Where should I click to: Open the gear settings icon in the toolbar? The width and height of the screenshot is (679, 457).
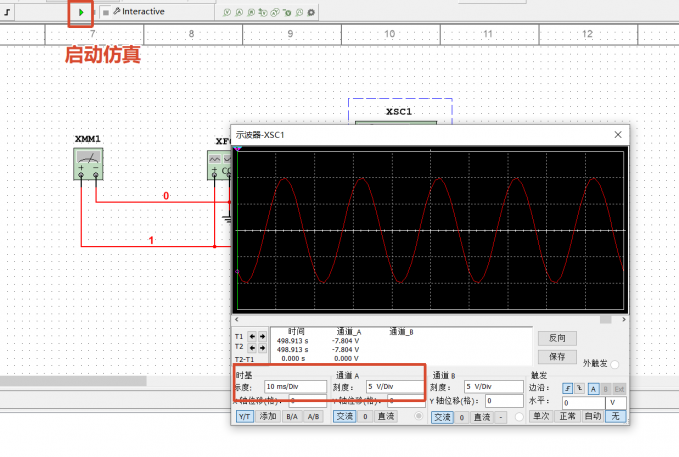point(311,13)
